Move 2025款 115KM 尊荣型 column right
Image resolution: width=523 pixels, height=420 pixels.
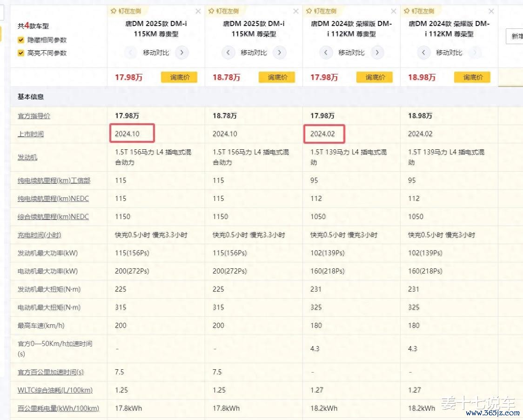click(x=280, y=53)
